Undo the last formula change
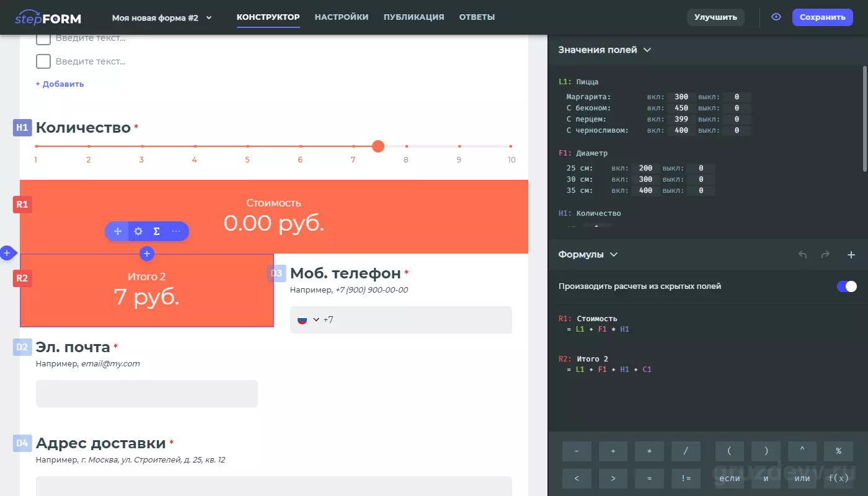 click(802, 255)
